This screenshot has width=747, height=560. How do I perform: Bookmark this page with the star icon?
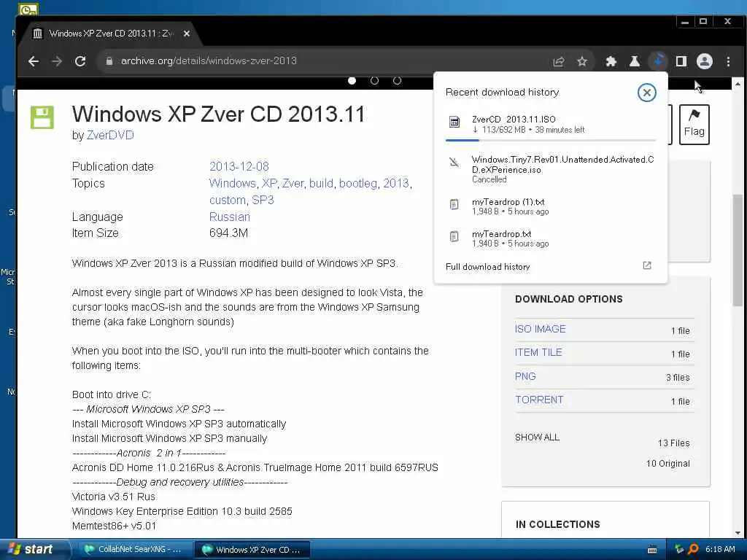click(582, 61)
